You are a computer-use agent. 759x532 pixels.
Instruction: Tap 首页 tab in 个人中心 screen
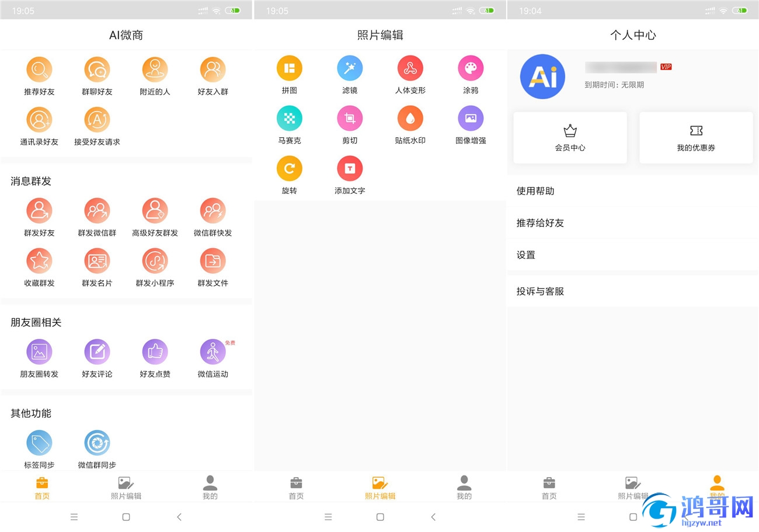[549, 488]
